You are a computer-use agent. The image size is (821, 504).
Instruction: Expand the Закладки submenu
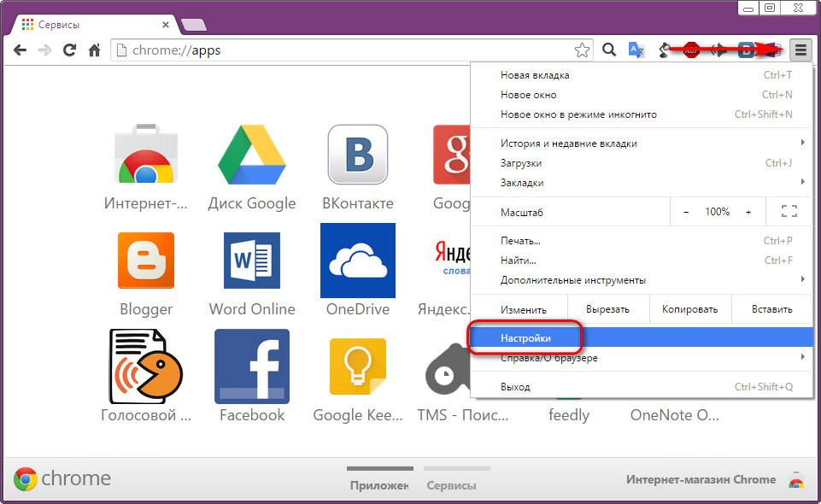tap(642, 182)
